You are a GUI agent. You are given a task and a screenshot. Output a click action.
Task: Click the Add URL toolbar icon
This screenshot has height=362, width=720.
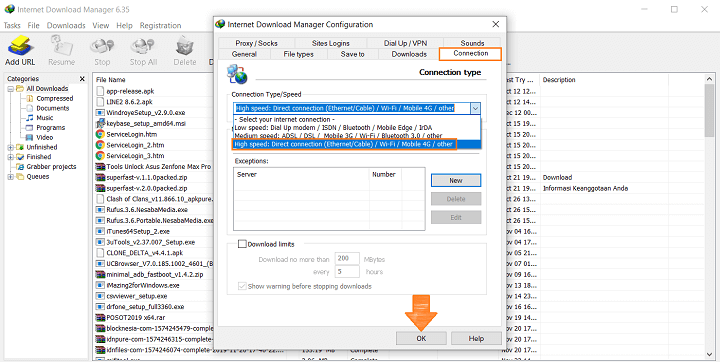pos(20,46)
